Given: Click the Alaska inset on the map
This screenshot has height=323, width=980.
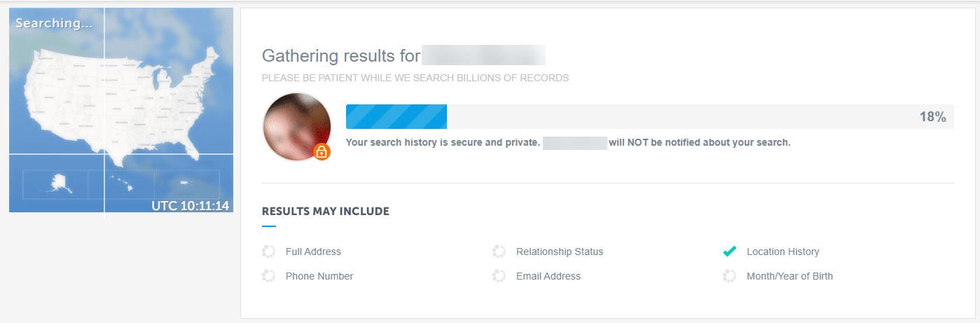Looking at the screenshot, I should tap(55, 184).
